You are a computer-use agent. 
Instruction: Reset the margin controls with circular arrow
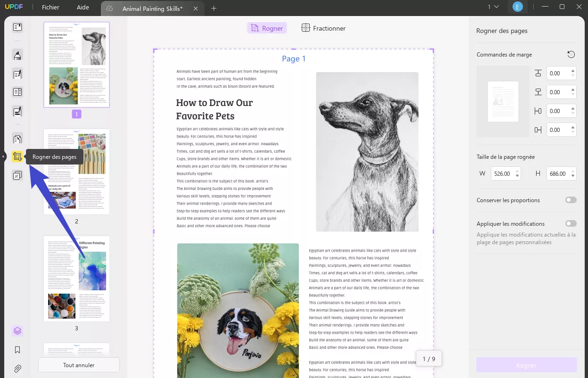click(571, 54)
